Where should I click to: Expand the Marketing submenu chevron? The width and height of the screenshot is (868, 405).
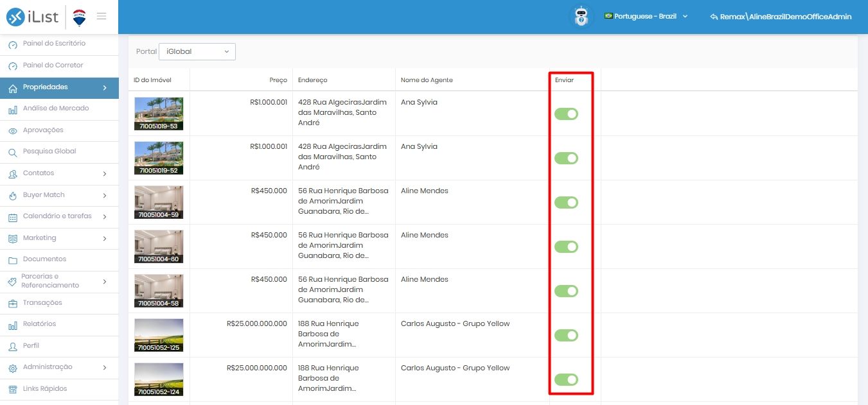click(x=105, y=239)
